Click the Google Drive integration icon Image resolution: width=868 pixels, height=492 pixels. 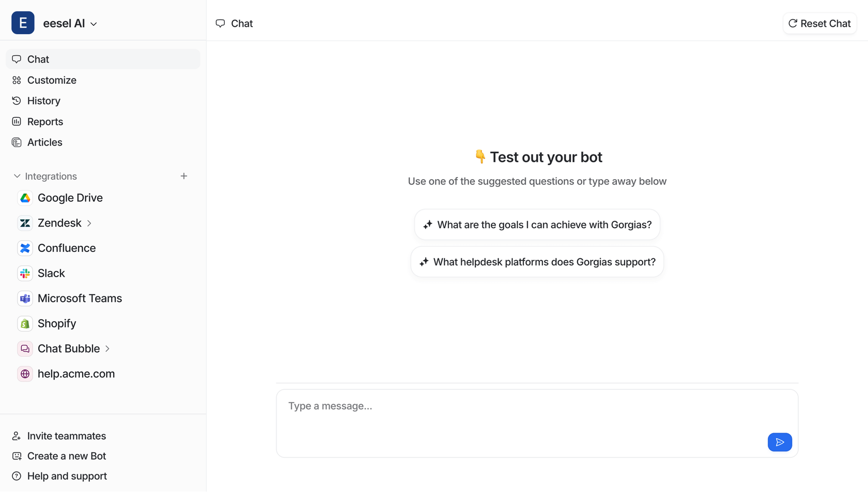25,198
